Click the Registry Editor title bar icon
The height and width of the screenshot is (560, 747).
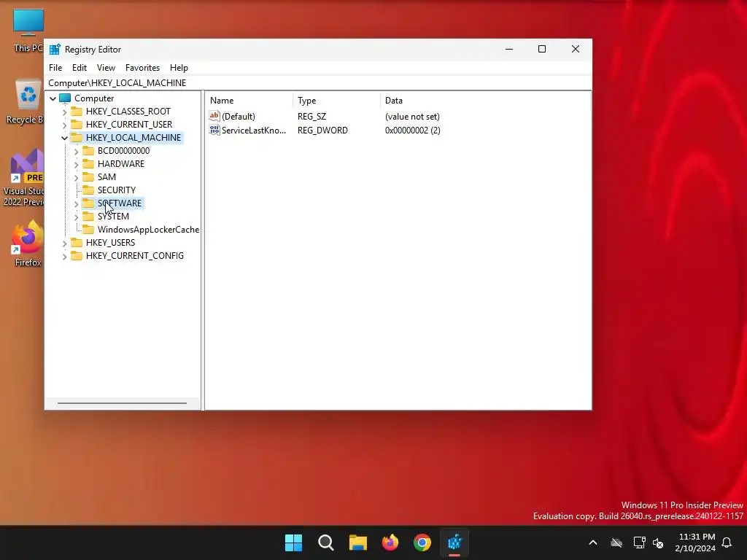point(55,50)
